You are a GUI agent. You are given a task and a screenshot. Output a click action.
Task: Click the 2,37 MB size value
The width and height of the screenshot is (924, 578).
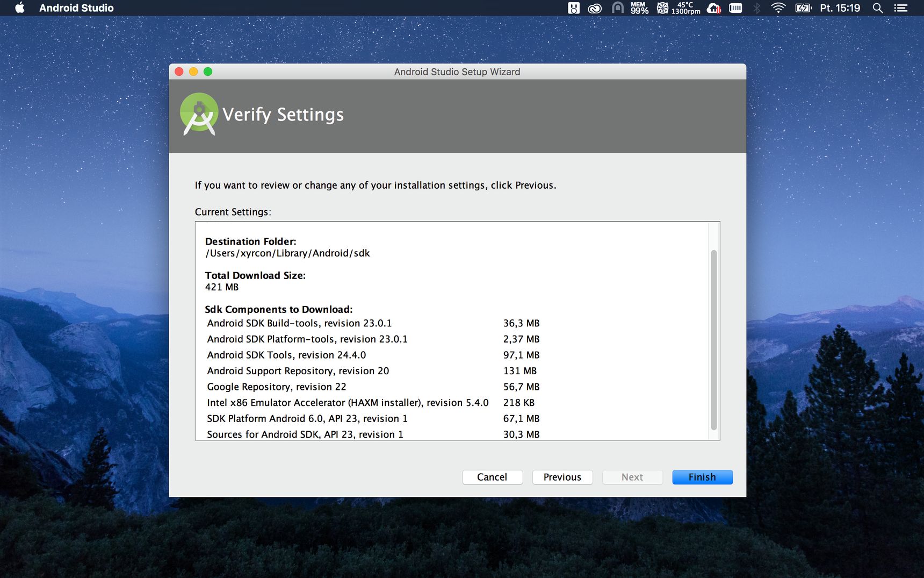pyautogui.click(x=521, y=339)
